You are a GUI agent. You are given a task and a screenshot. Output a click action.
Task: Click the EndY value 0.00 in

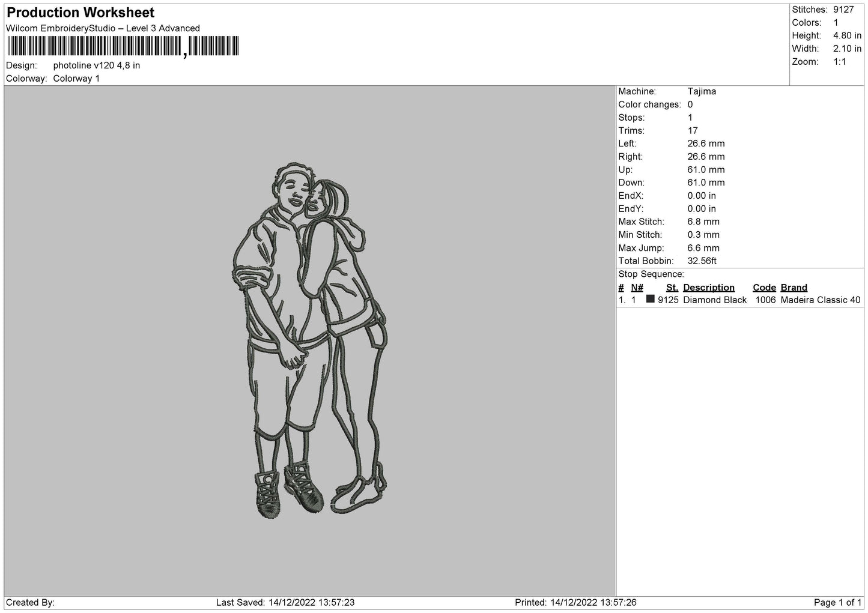tap(702, 209)
